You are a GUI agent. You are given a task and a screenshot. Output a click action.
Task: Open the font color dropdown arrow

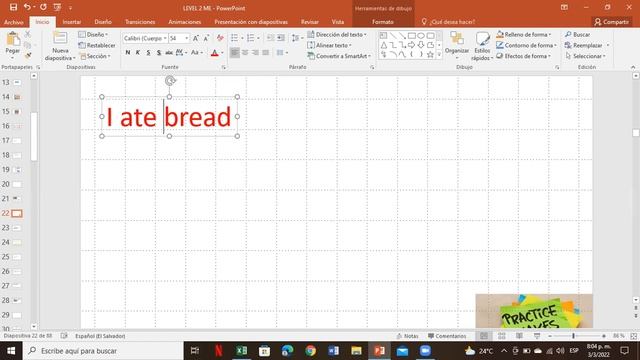[222, 53]
